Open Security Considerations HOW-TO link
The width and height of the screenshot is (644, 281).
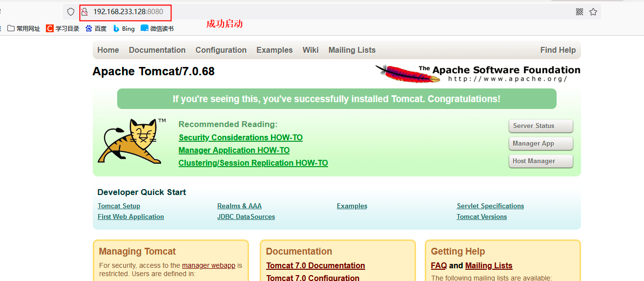(241, 138)
